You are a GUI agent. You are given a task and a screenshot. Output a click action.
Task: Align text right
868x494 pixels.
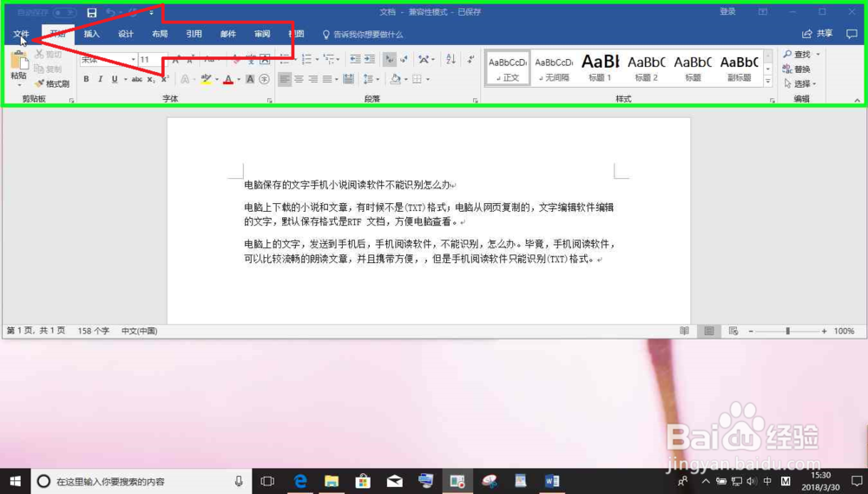[312, 79]
